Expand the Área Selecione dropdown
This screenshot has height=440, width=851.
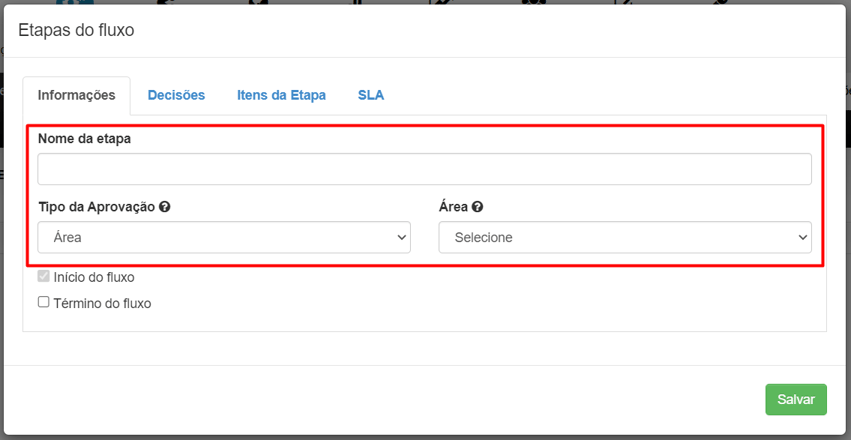624,238
